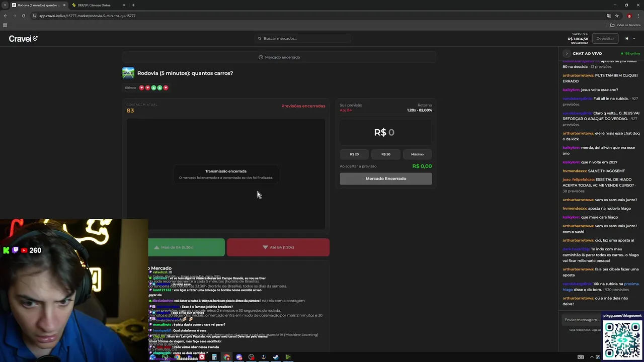Click the 188 online indicator
This screenshot has height=362, width=644.
point(630,53)
